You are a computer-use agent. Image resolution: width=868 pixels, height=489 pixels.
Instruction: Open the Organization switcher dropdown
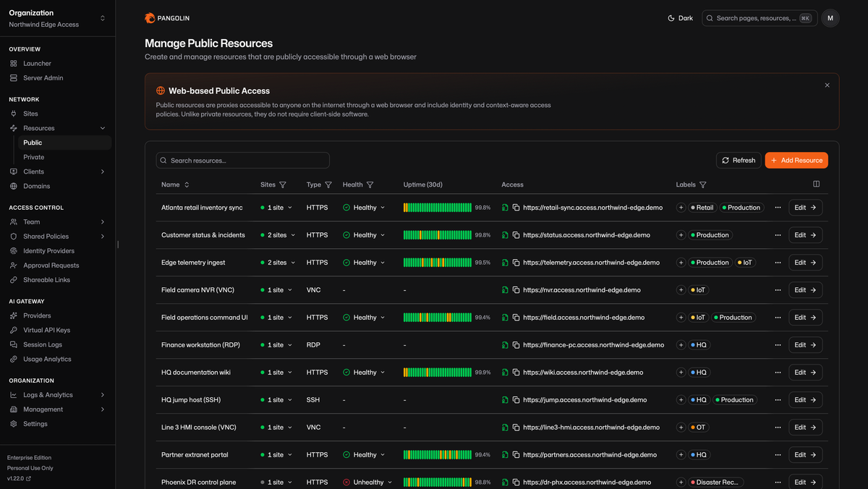point(58,18)
